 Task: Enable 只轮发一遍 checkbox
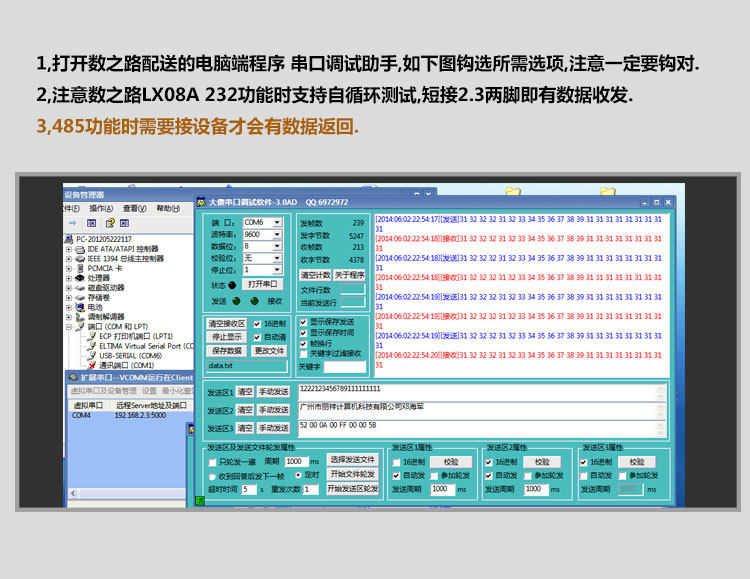pos(212,462)
